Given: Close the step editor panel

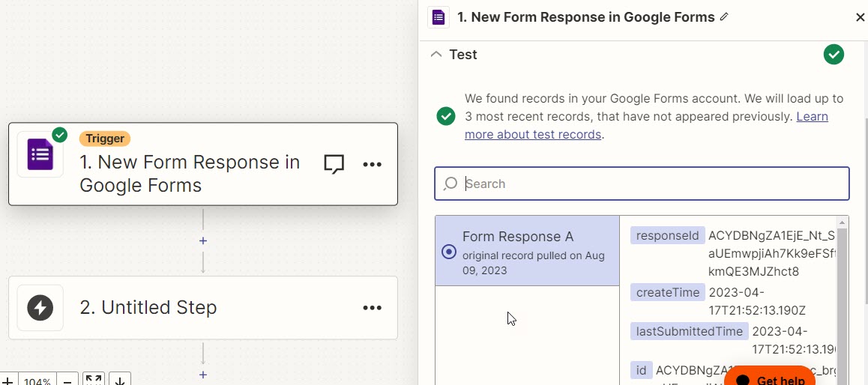Looking at the screenshot, I should pos(860,18).
